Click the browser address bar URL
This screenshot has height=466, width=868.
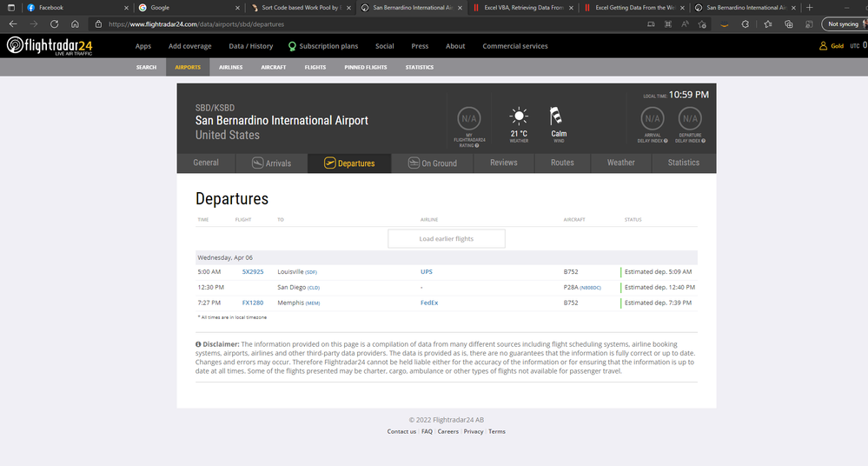tap(196, 24)
